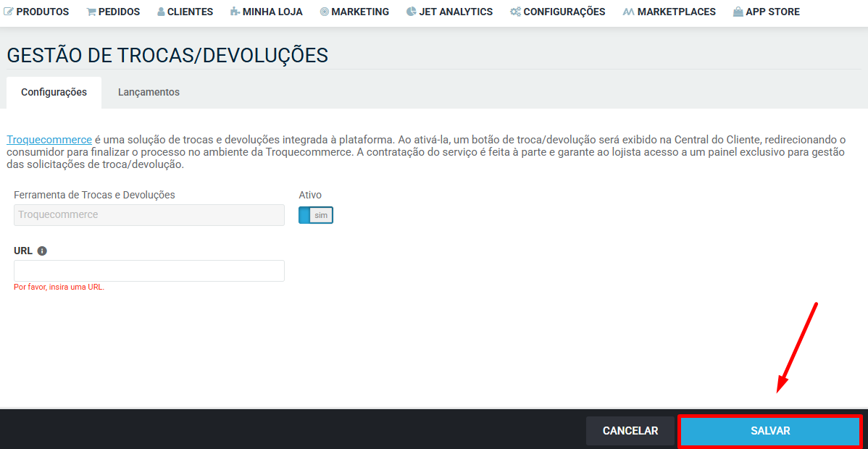Switch to the Configurações tab
The width and height of the screenshot is (868, 449).
click(54, 93)
